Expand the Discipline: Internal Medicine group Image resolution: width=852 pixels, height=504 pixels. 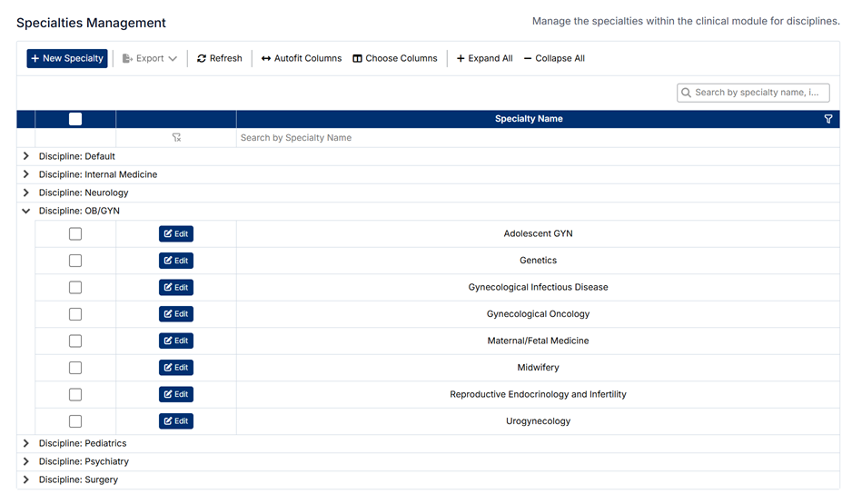[26, 174]
